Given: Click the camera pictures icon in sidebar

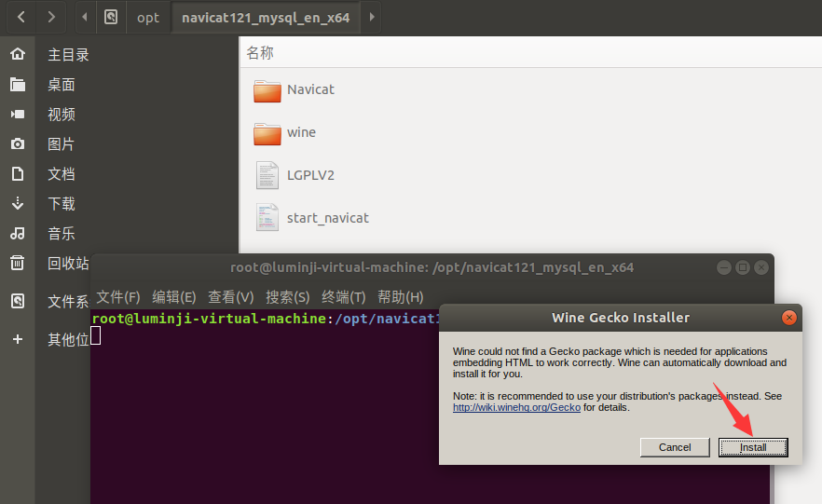Looking at the screenshot, I should tap(18, 143).
